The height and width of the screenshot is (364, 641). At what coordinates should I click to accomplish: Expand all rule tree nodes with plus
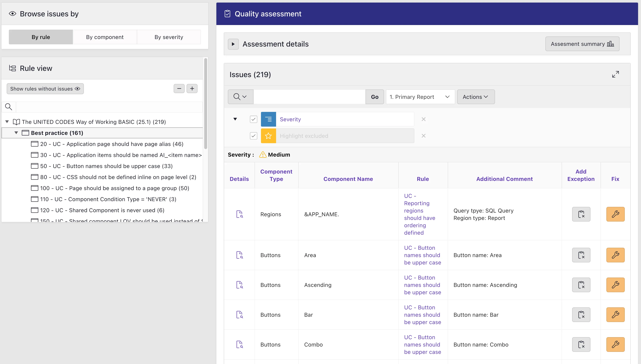192,89
